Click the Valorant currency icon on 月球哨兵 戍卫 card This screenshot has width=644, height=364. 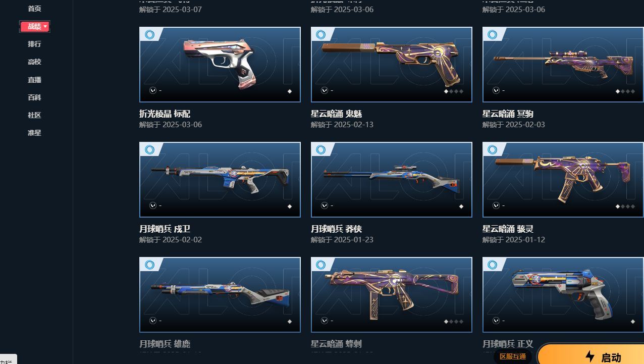[x=153, y=205]
